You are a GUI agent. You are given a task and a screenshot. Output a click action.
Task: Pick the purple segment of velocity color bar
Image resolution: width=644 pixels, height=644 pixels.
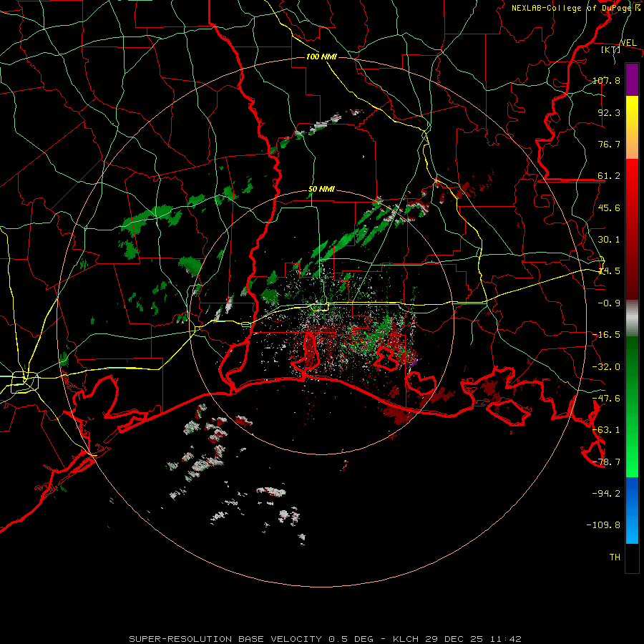tap(632, 80)
